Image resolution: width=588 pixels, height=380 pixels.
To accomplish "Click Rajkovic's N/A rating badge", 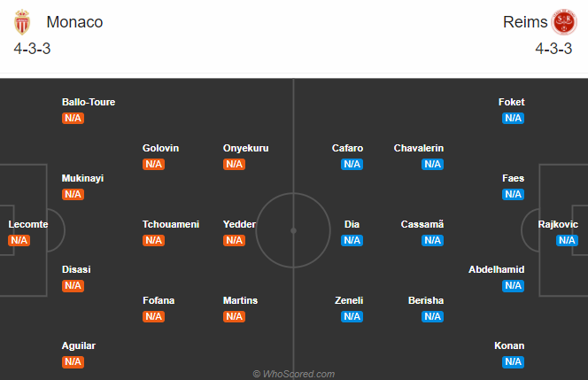I will (567, 240).
